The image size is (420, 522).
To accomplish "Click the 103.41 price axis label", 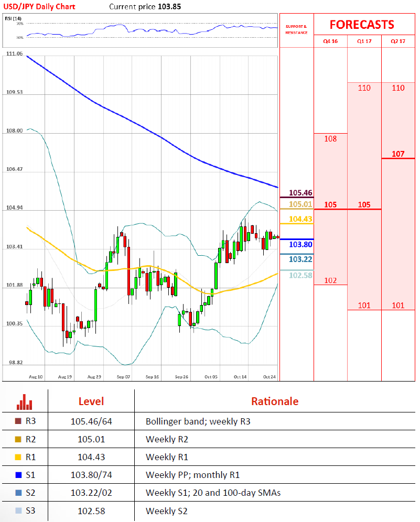I will point(15,247).
